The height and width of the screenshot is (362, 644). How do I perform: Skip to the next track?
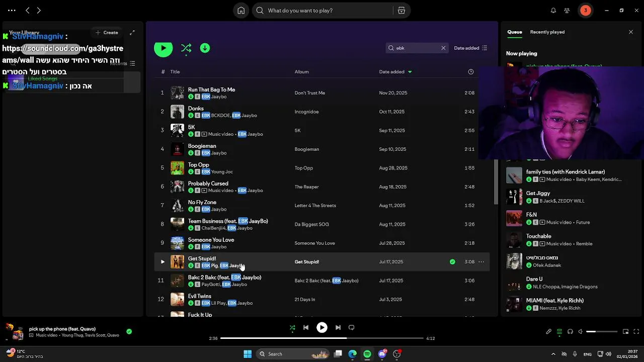pos(338,328)
